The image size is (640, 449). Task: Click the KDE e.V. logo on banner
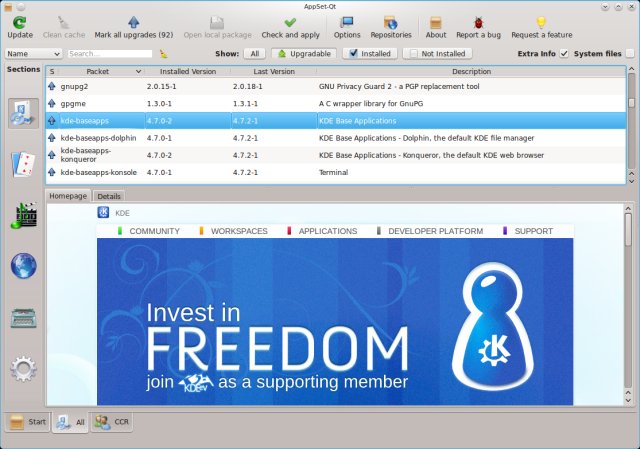196,383
